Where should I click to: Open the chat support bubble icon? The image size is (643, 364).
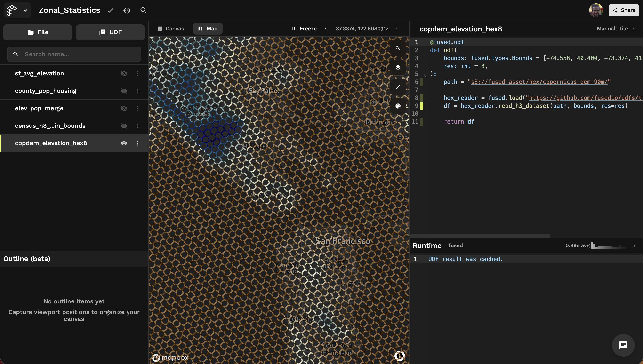(x=623, y=345)
